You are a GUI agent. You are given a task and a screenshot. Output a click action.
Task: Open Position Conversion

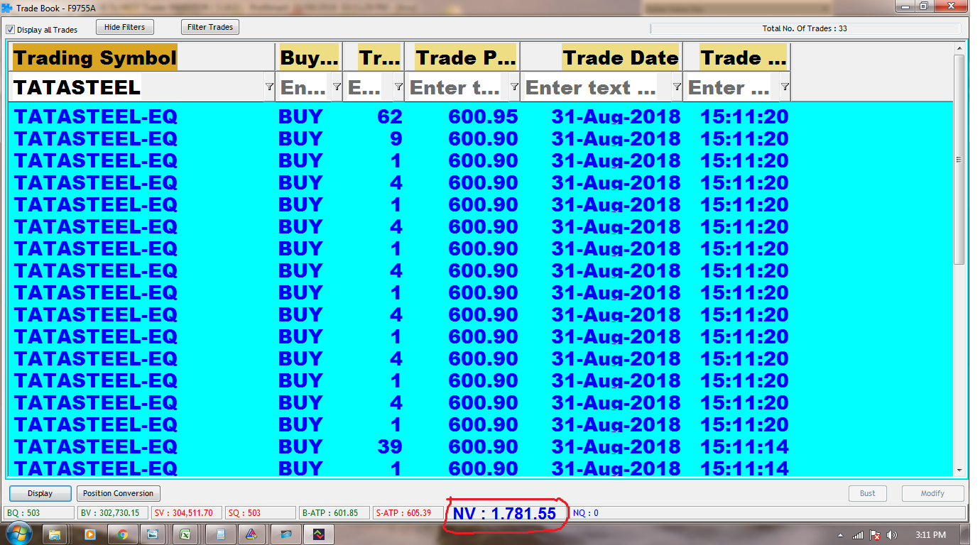click(x=118, y=493)
